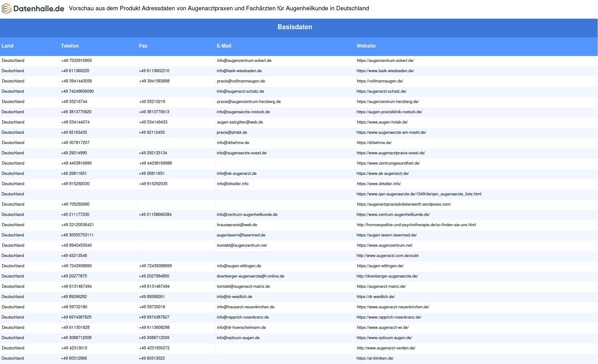Viewport: 598px width, 364px height.
Task: Click website https://dr-weidlich.de/
Action: (376, 297)
